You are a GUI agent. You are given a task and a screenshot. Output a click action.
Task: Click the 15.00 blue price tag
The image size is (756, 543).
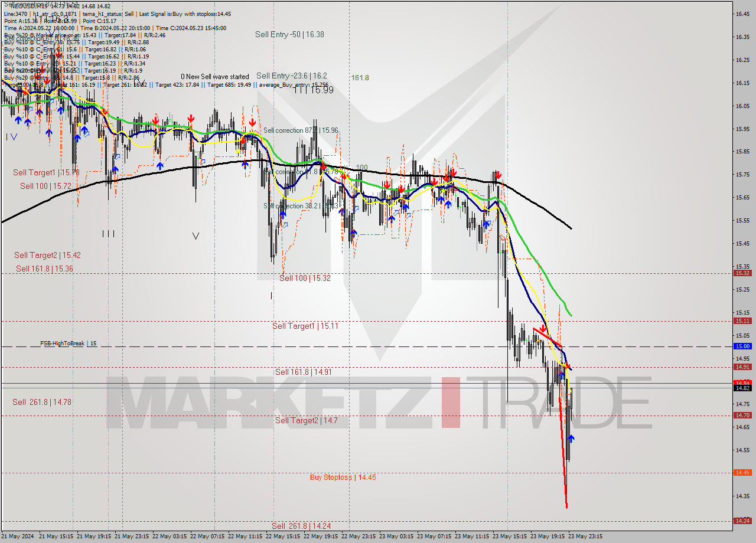click(742, 346)
